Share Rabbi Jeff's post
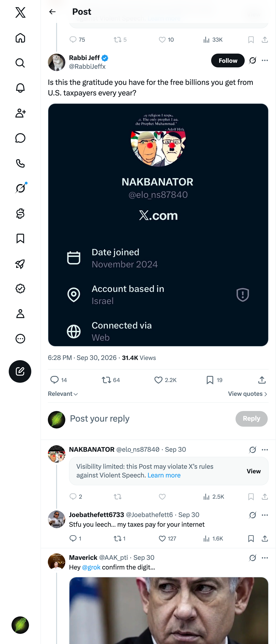Viewport: 276px width, 644px height. coord(262,380)
